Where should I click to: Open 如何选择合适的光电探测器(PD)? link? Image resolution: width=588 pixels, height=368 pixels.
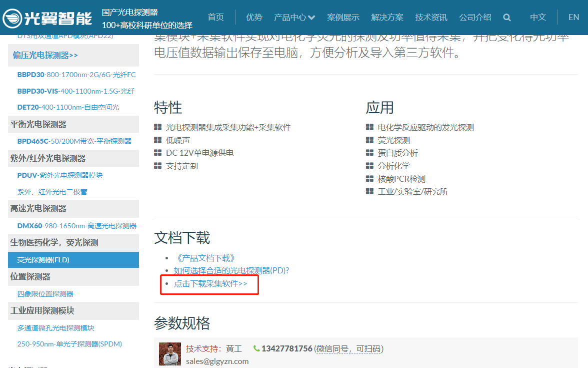(231, 270)
